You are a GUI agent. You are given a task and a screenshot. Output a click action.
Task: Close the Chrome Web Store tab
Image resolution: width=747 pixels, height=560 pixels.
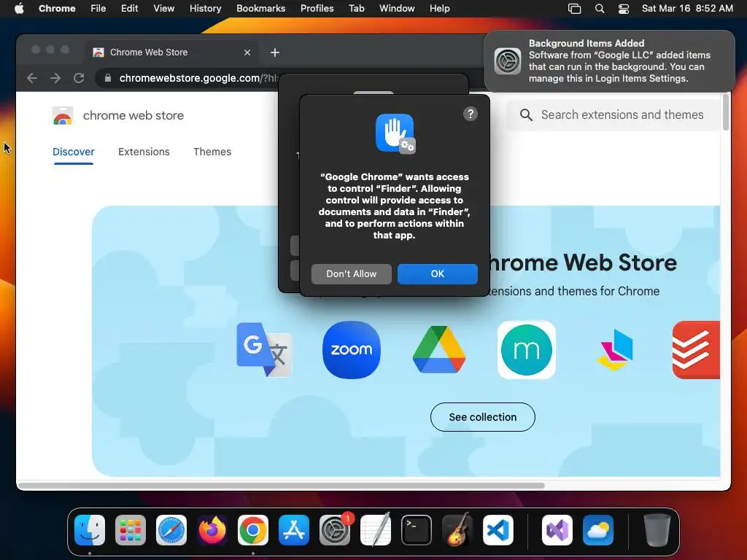tap(247, 52)
